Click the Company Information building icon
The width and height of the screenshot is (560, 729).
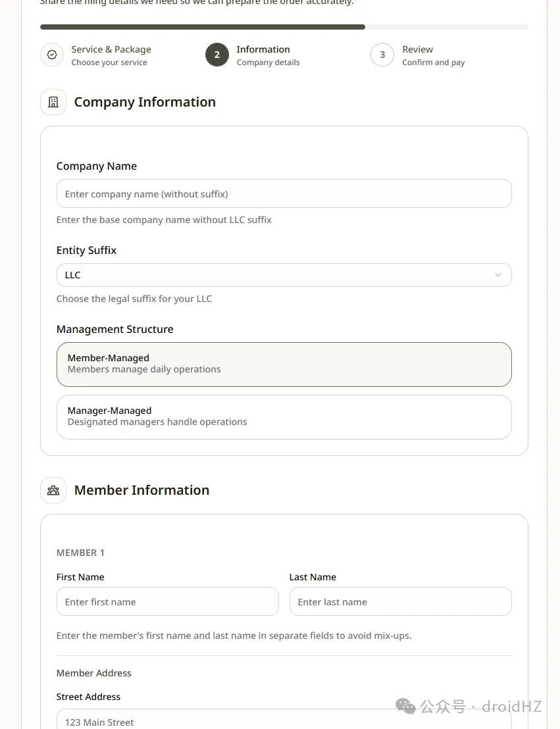[53, 102]
